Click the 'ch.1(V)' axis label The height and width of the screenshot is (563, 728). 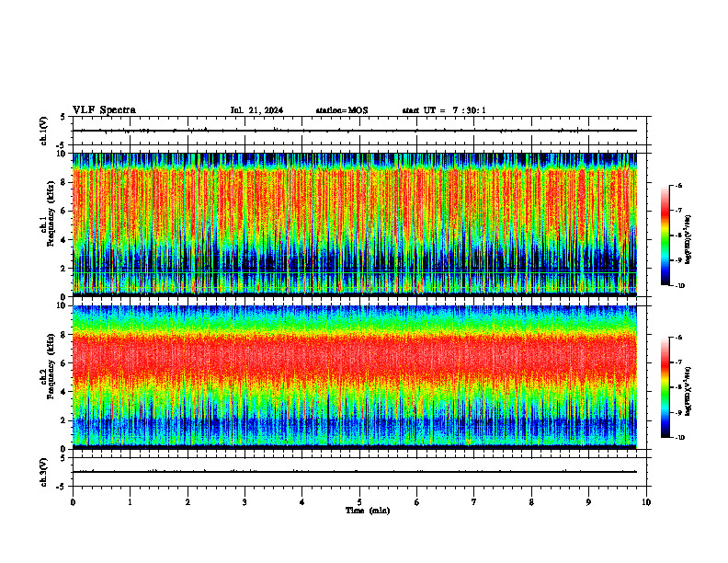44,131
